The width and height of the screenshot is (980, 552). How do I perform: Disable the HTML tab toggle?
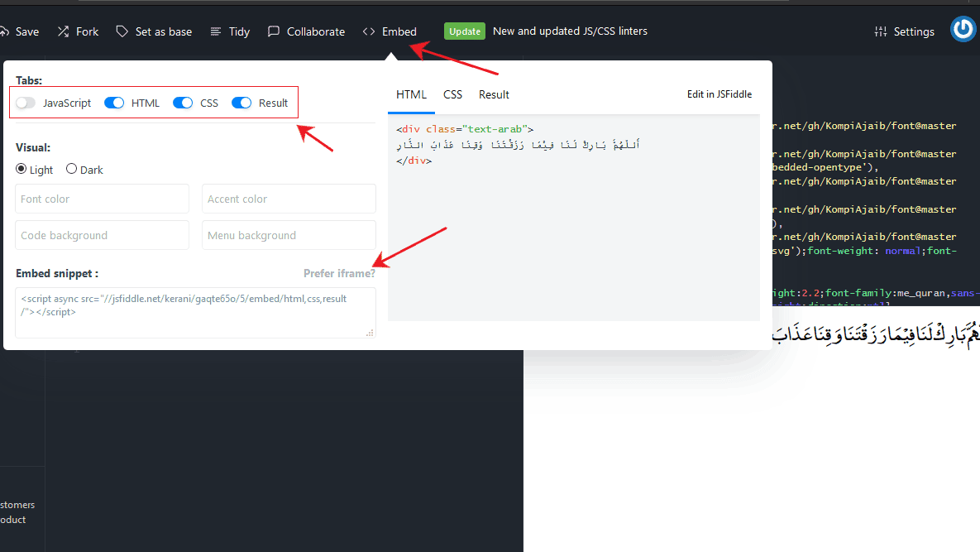(x=114, y=103)
